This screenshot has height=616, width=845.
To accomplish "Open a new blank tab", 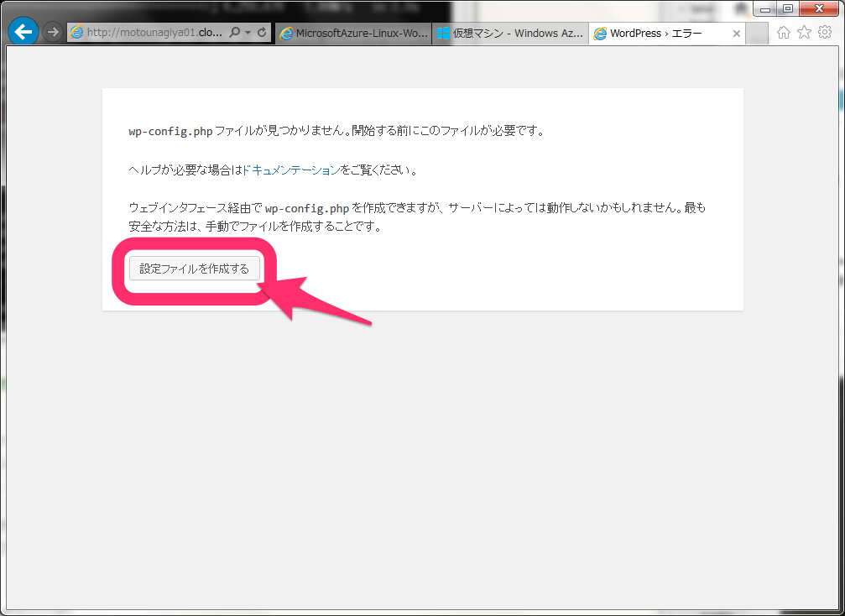I will click(x=757, y=34).
